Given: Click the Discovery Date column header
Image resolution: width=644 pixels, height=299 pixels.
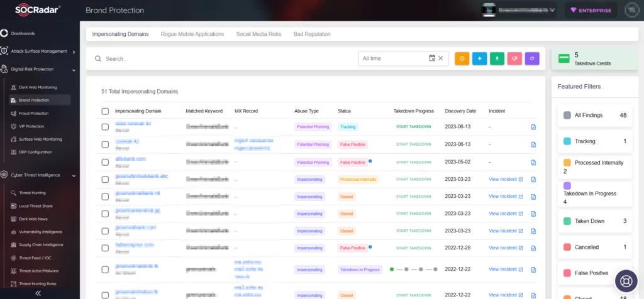Looking at the screenshot, I should pos(460,111).
